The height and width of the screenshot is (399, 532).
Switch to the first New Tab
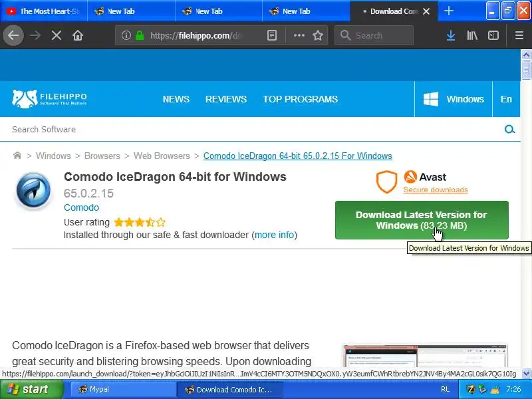(131, 11)
